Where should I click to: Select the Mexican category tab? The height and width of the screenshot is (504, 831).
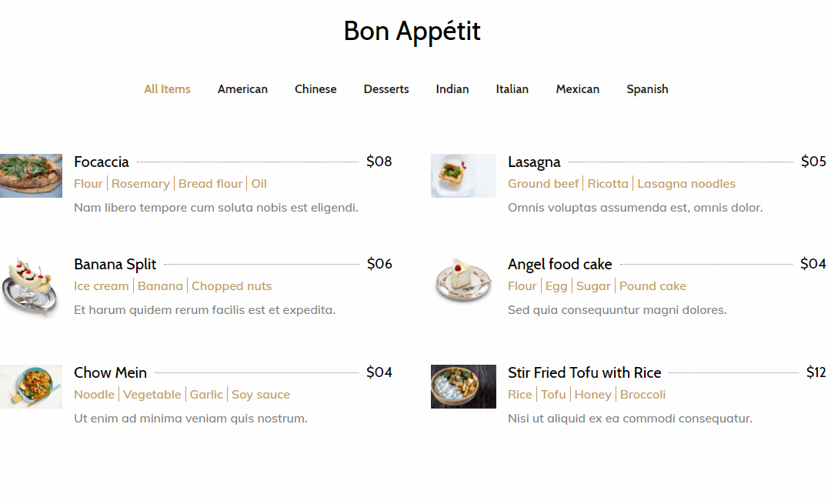577,89
